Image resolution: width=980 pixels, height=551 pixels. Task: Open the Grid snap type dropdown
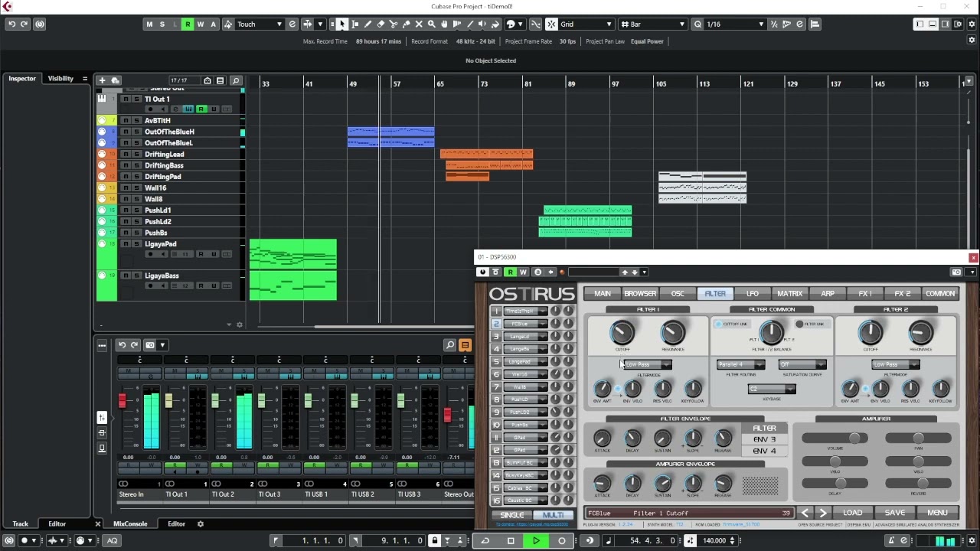[585, 24]
